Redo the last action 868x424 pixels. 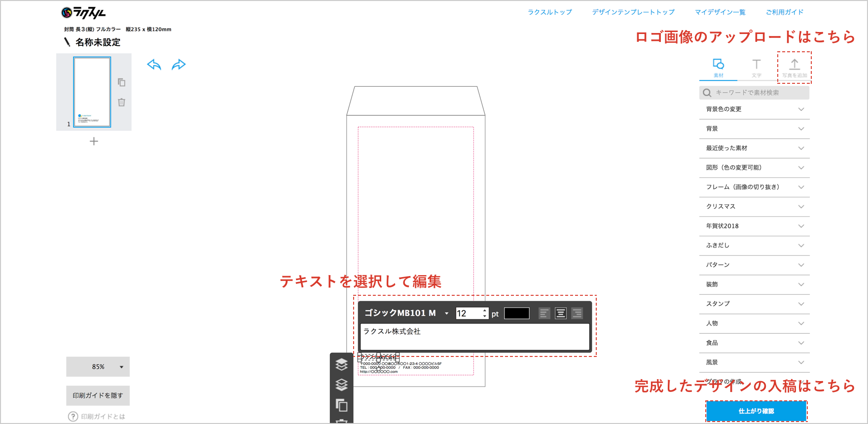point(179,65)
